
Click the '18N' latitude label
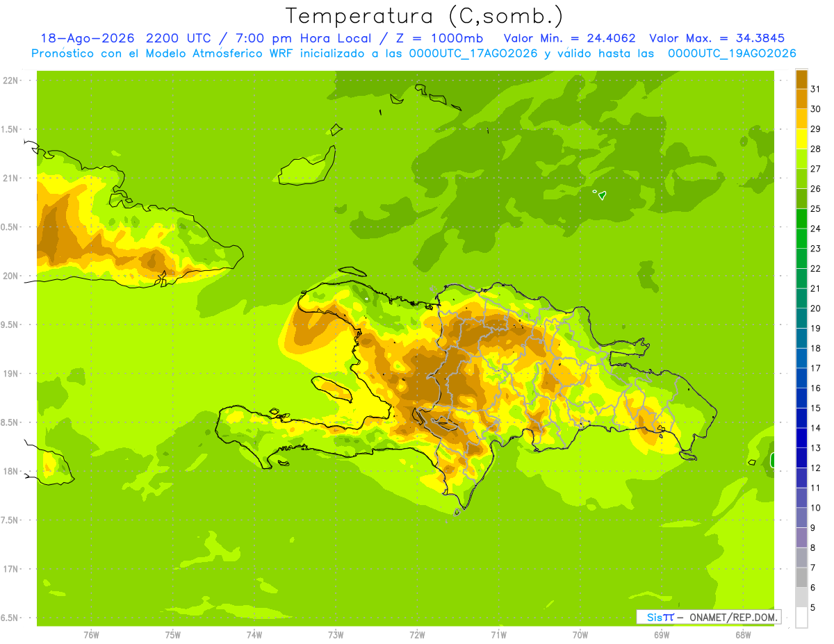(10, 471)
